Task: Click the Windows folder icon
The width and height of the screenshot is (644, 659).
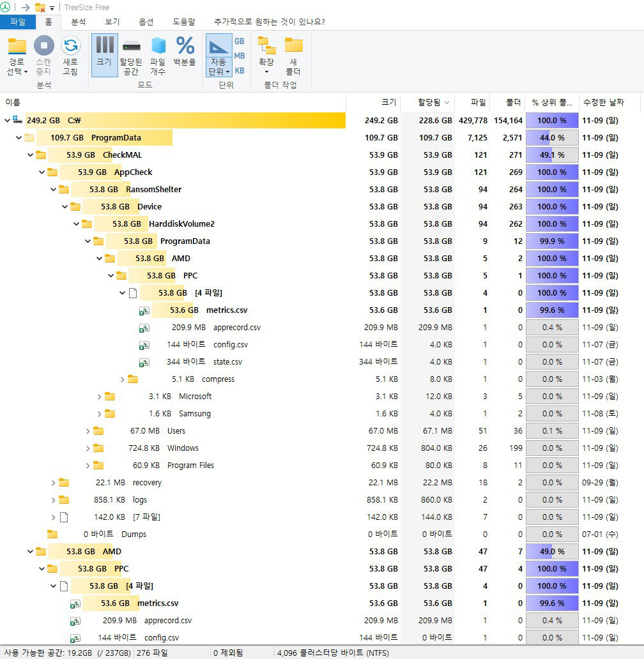Action: 98,448
